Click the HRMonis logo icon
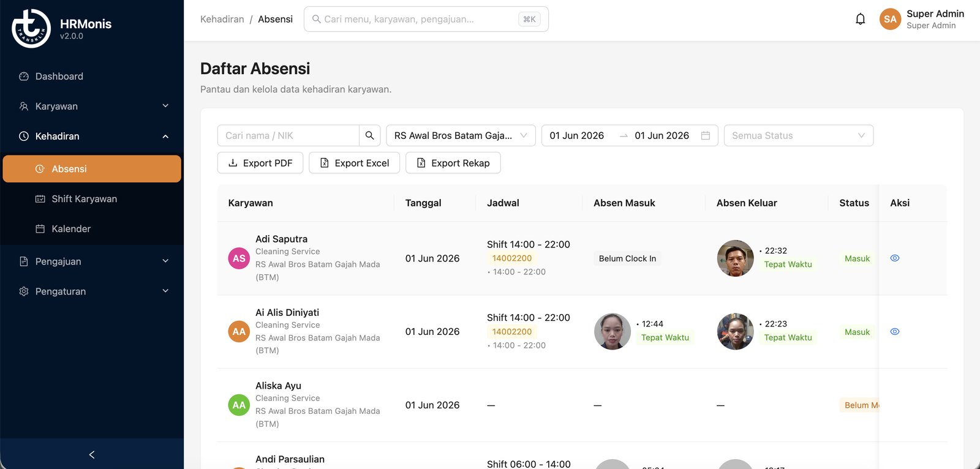This screenshot has width=980, height=469. tap(31, 28)
